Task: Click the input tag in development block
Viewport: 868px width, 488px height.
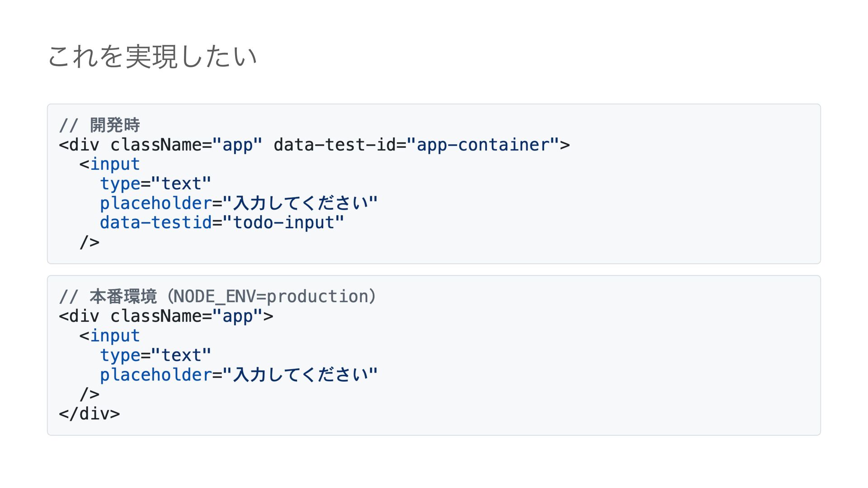Action: click(109, 164)
